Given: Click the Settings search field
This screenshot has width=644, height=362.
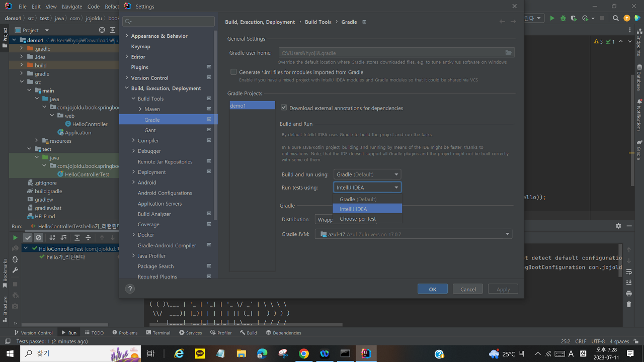Looking at the screenshot, I should [169, 21].
